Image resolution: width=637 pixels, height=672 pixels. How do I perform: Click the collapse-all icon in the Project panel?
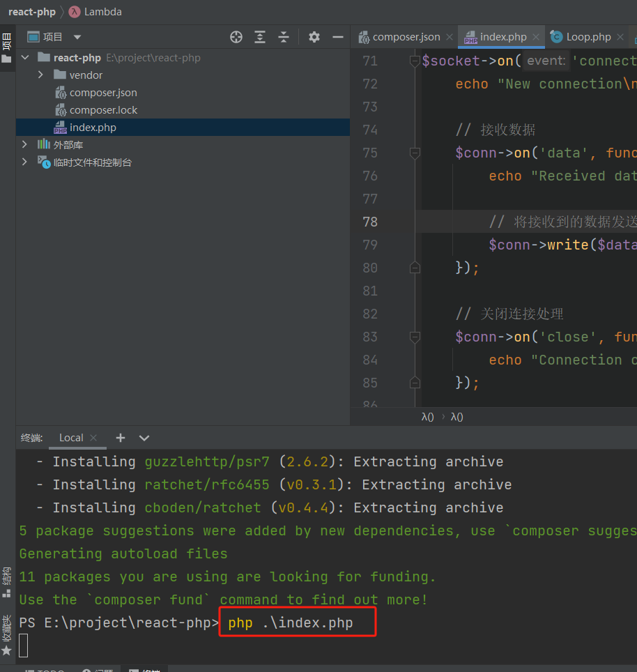pyautogui.click(x=285, y=36)
